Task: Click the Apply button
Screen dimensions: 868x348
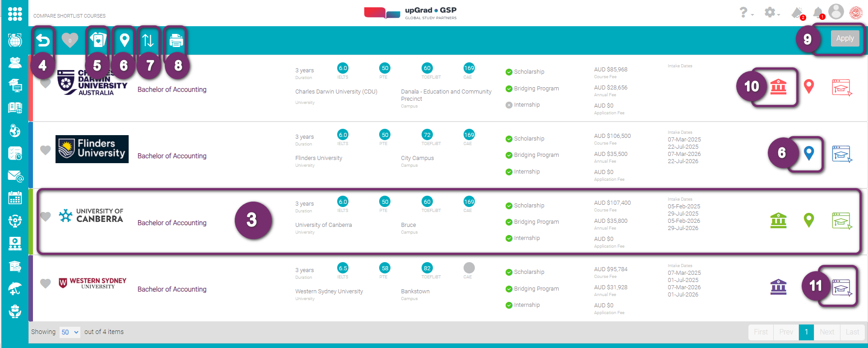Action: [x=845, y=38]
